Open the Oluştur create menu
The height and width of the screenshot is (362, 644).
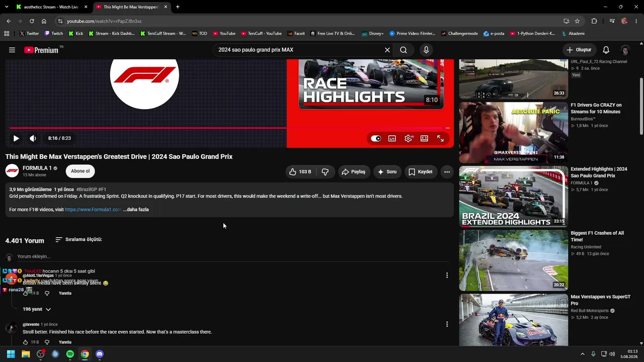(579, 50)
